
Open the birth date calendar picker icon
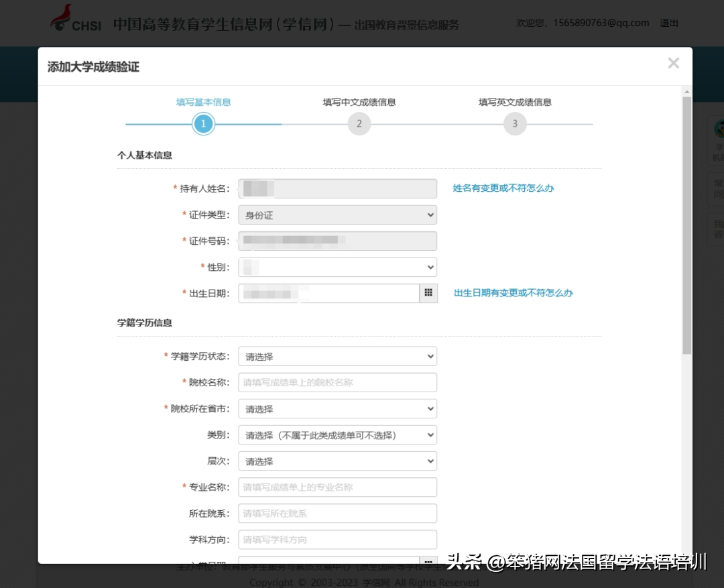[428, 293]
